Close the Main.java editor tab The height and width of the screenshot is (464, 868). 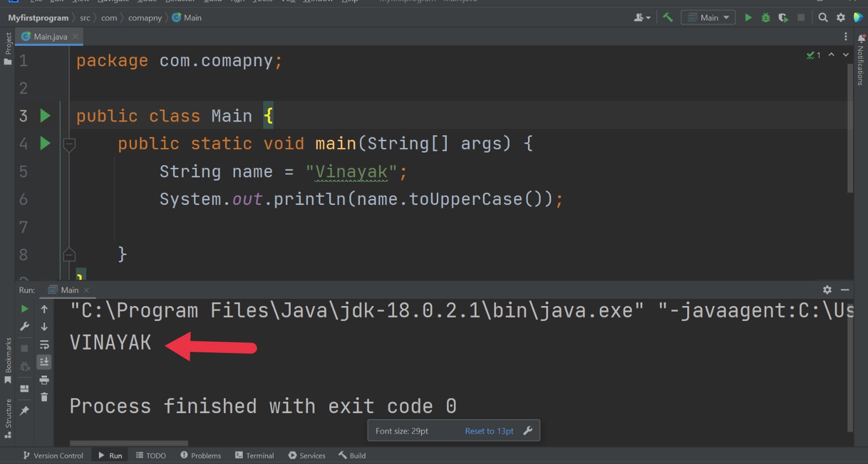76,36
